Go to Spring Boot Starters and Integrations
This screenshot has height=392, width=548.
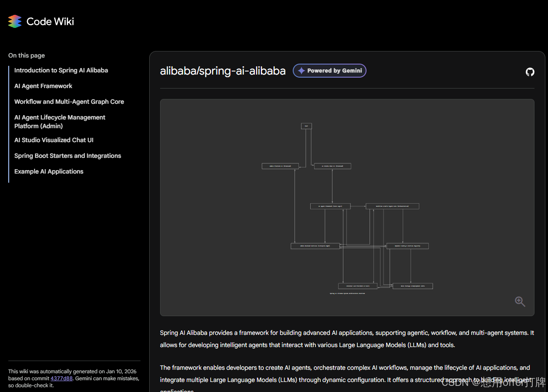[x=68, y=156]
